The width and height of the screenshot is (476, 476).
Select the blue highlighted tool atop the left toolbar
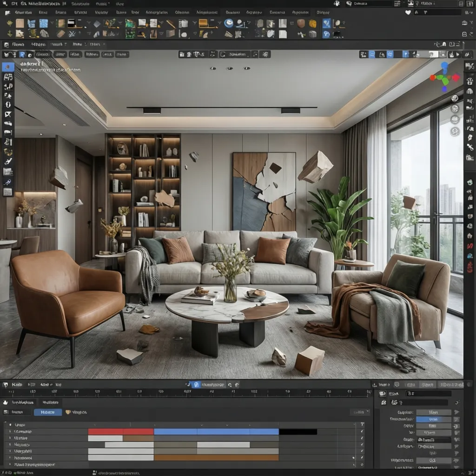tap(8, 67)
